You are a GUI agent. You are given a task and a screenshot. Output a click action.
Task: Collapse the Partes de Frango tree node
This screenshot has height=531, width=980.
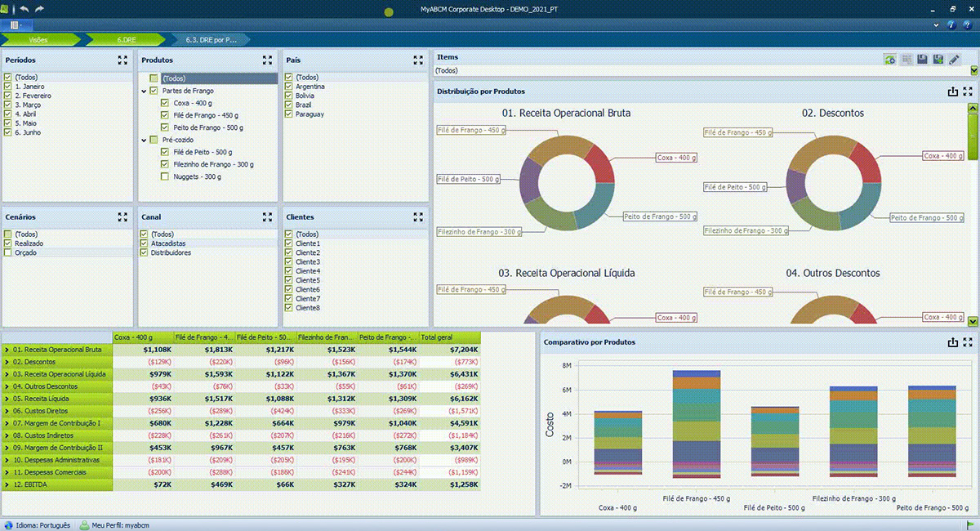[143, 91]
